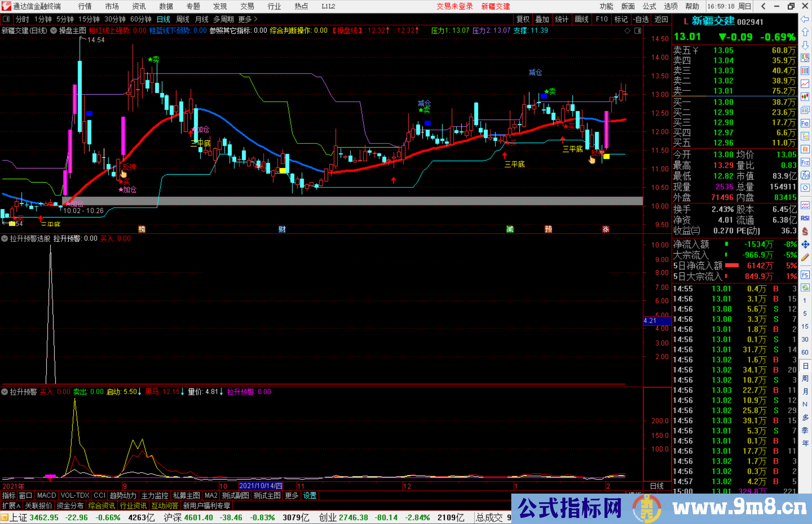Toggle the 操盘主图 indicator circle button

(x=54, y=30)
